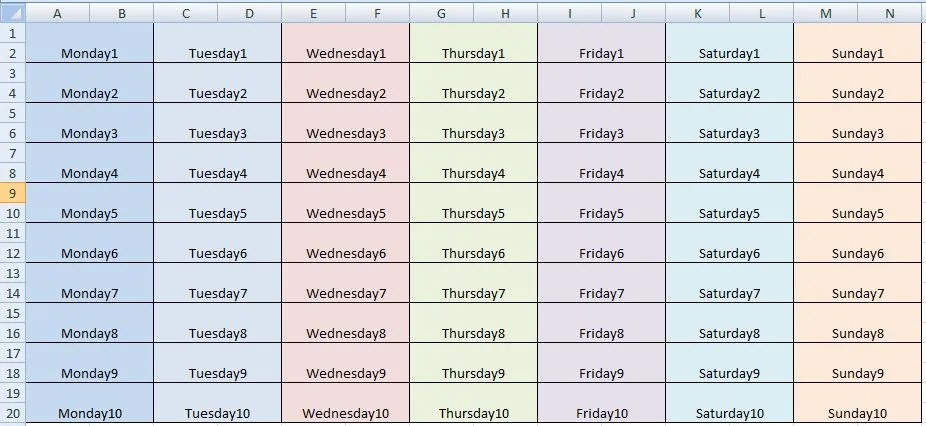Click the Monday6 cell
This screenshot has width=926, height=426.
[90, 243]
